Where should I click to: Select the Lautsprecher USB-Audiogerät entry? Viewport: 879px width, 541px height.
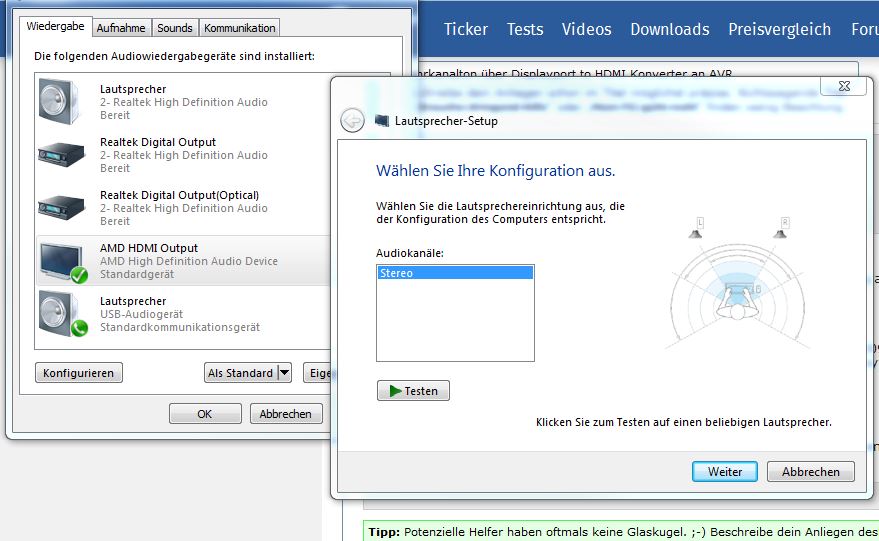[x=183, y=314]
